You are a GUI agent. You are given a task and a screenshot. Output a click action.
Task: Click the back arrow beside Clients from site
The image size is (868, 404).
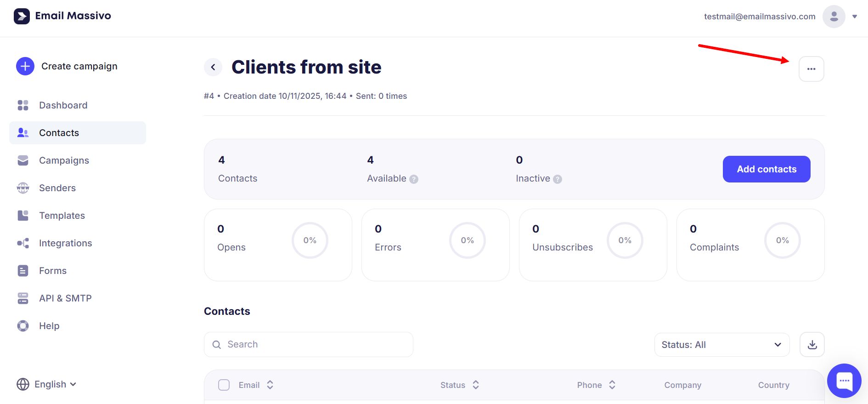[x=213, y=67]
